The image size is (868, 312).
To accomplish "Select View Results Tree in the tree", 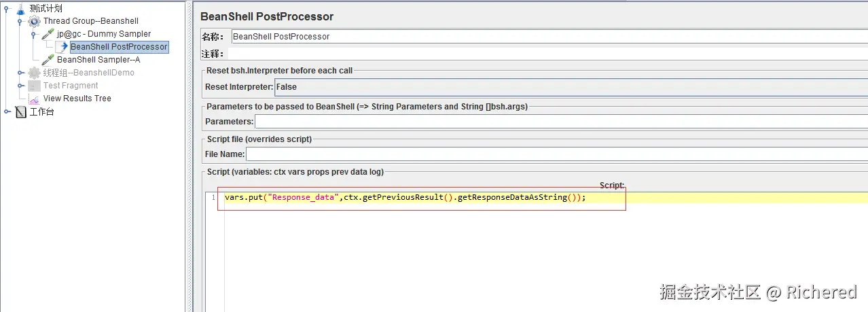I will point(77,99).
